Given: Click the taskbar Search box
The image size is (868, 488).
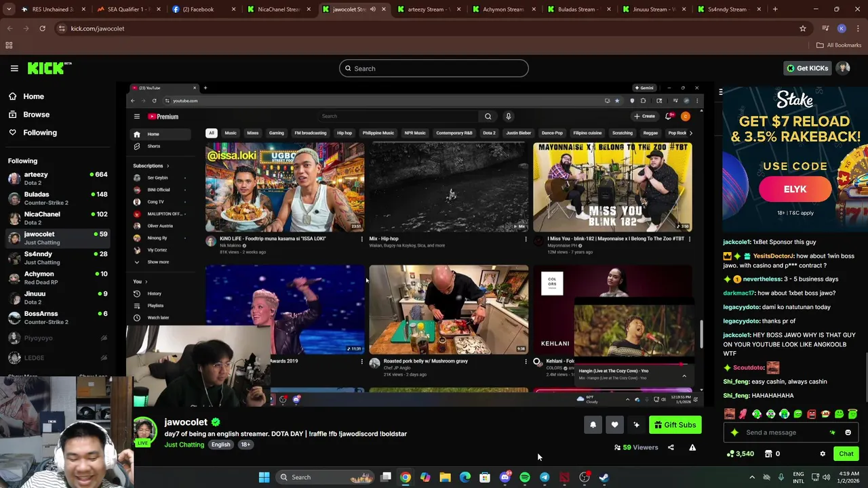Looking at the screenshot, I should (325, 477).
